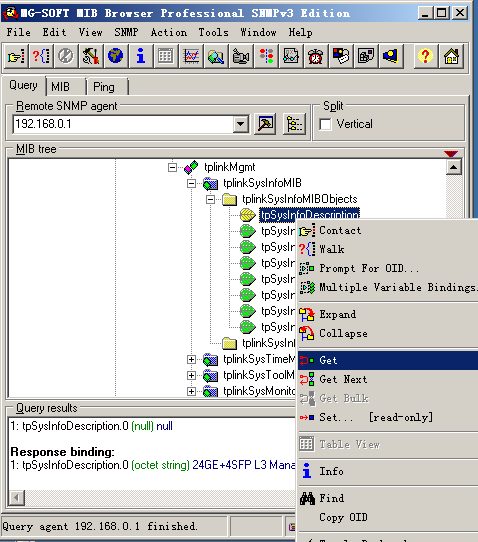The image size is (478, 542).
Task: Collapse the tplinkMgmt tree node
Action: 172,168
